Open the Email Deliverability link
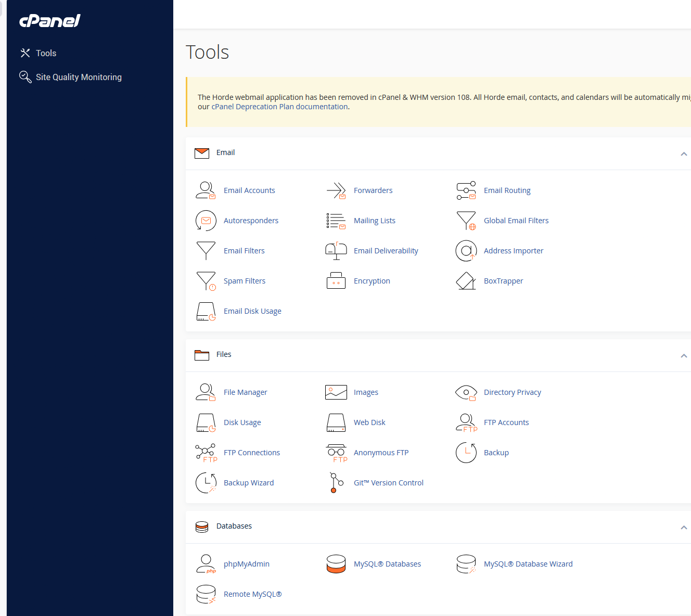Image resolution: width=691 pixels, height=616 pixels. point(386,251)
